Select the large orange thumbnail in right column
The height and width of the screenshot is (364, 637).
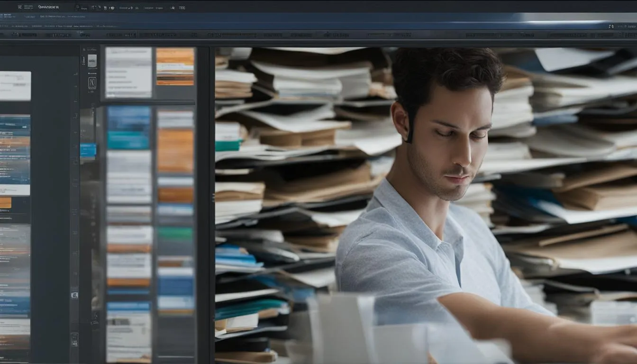click(x=175, y=151)
